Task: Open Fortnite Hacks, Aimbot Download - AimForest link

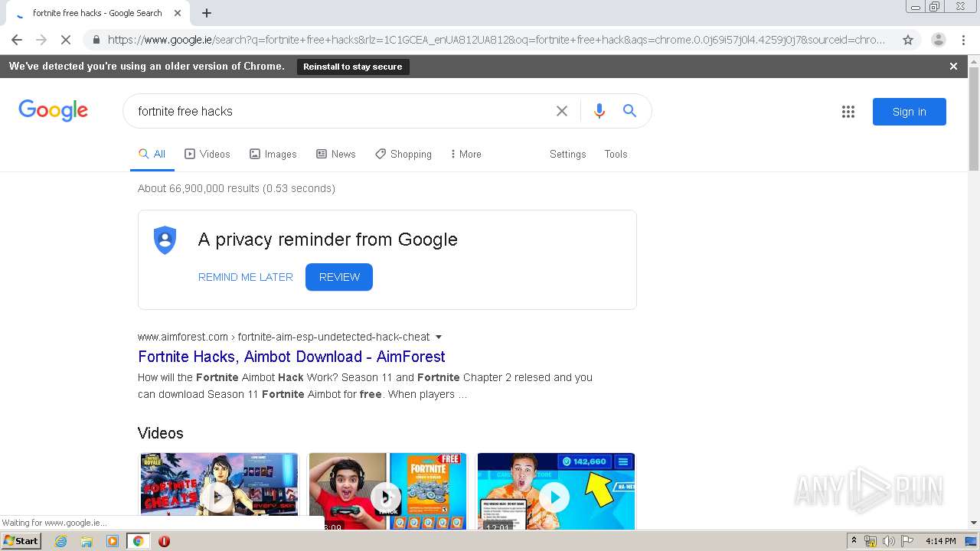Action: click(x=292, y=357)
